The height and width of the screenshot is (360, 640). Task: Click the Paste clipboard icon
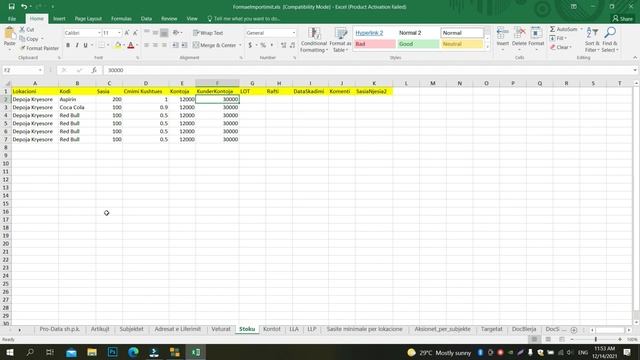pos(9,33)
